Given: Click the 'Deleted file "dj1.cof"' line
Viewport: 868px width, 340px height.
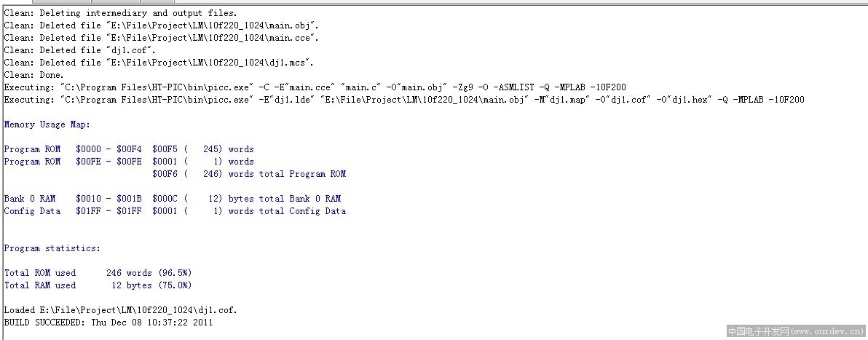Looking at the screenshot, I should pos(80,50).
